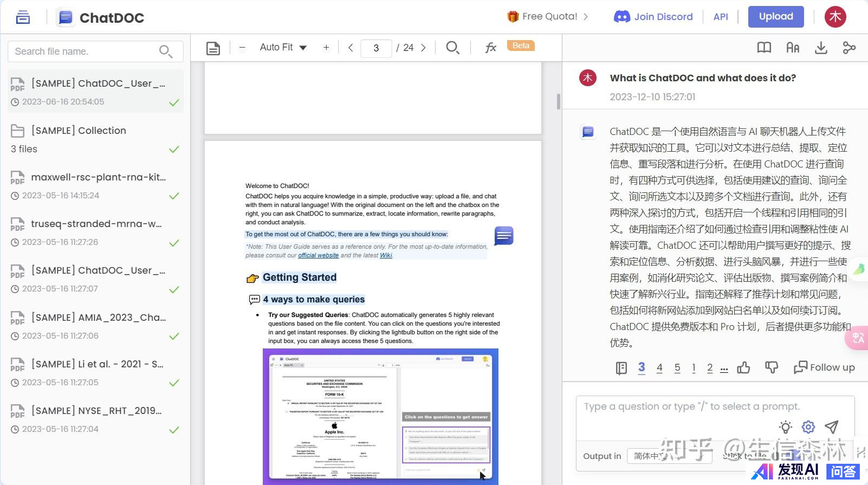Click the Upload button

coord(776,17)
